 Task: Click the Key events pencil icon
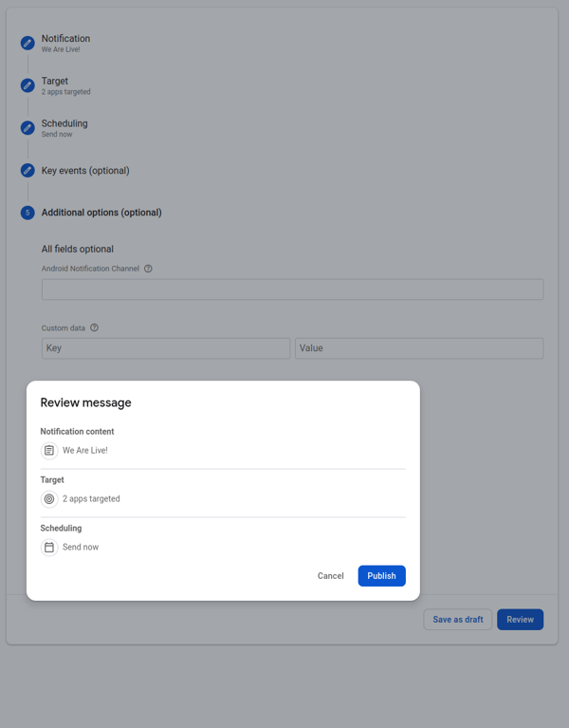pos(28,171)
